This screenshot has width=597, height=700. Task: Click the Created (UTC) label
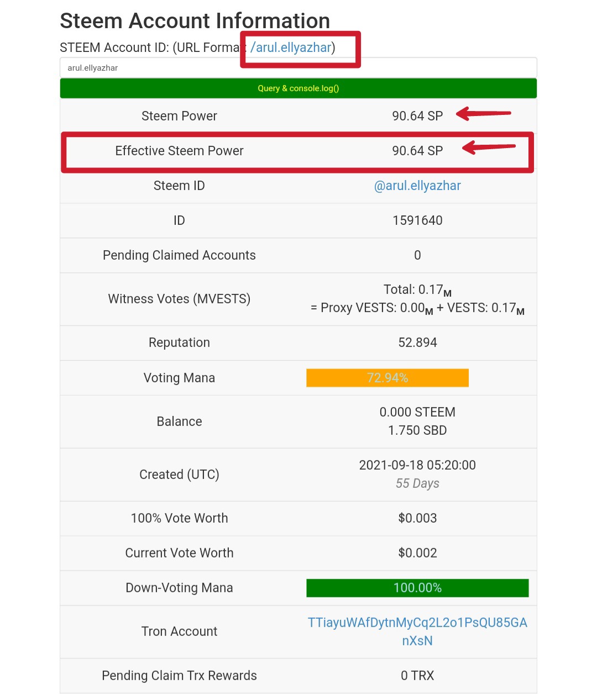(179, 475)
